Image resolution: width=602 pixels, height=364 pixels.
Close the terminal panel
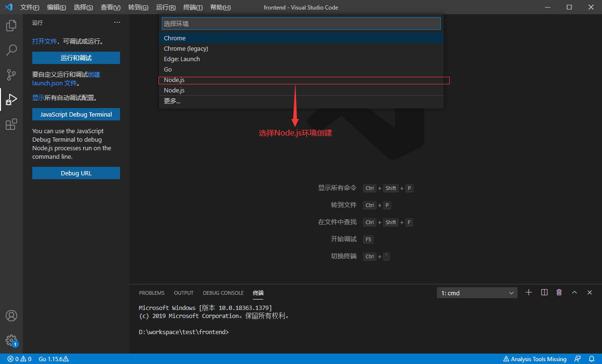click(x=590, y=292)
